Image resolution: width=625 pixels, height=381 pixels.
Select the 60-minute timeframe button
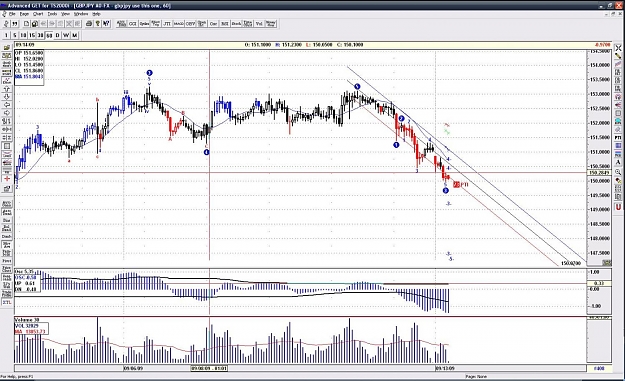49,35
